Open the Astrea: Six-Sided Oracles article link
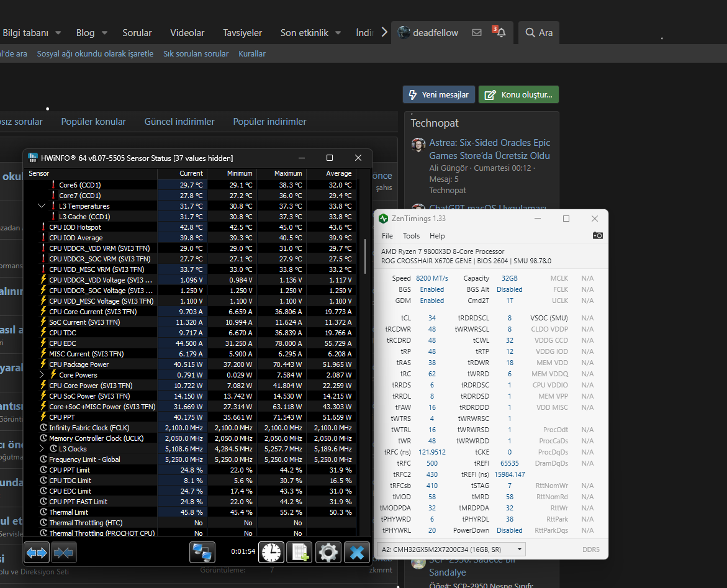Screen dimensions: 727x588 [x=490, y=149]
